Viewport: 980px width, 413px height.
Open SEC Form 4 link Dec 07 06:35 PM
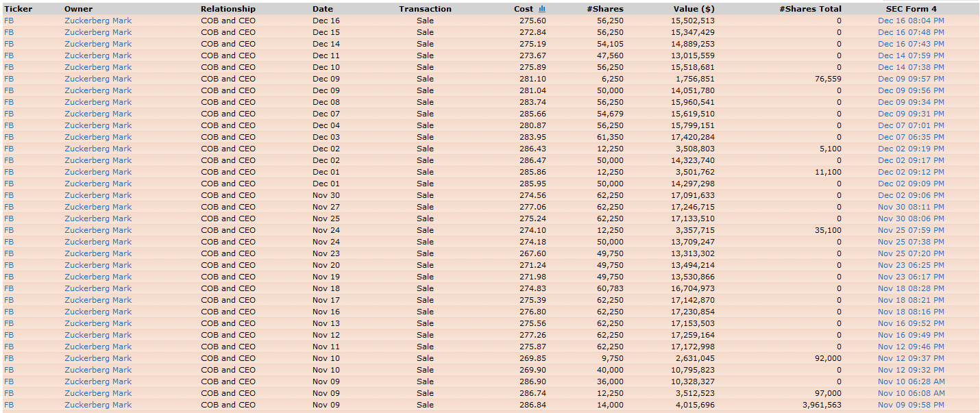click(911, 137)
